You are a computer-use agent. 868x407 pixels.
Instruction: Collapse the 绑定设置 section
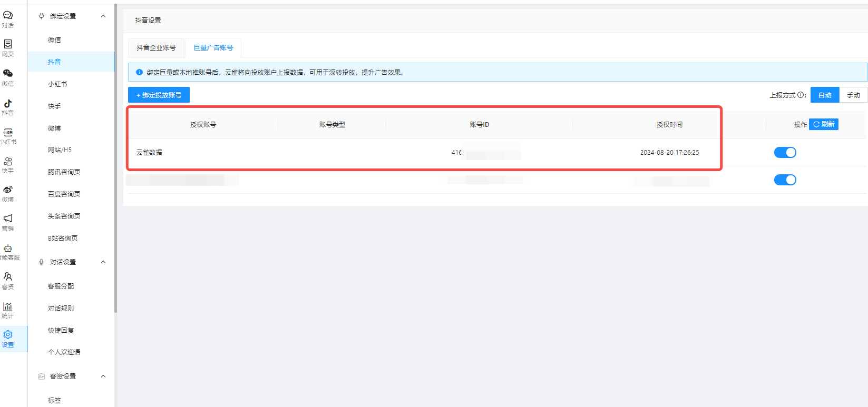pos(103,16)
